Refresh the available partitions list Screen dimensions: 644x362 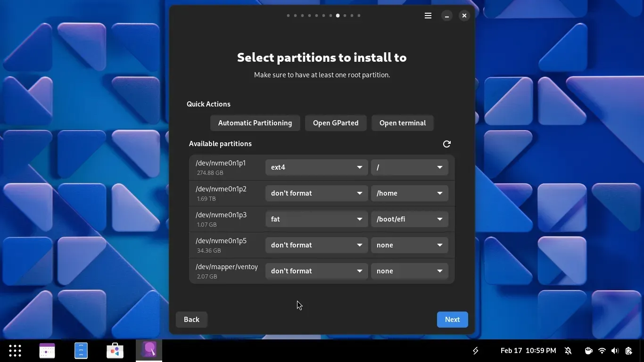[446, 144]
